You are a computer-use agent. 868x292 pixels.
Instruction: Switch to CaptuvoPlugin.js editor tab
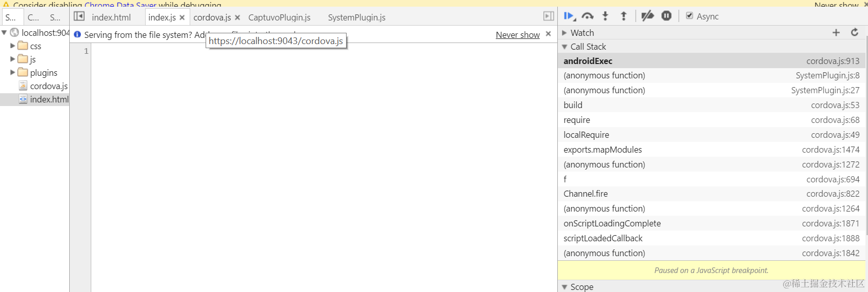[279, 17]
